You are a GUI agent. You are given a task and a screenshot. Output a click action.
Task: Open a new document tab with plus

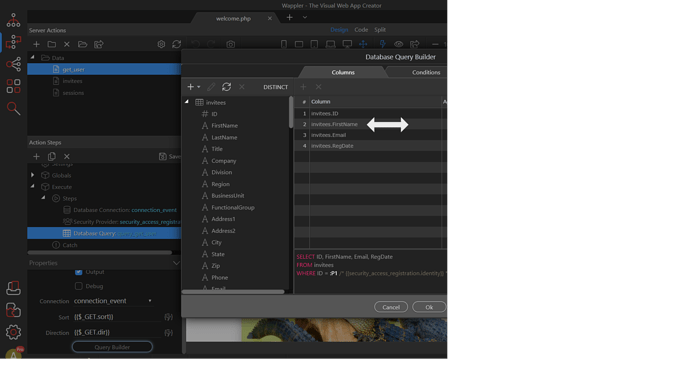tap(290, 18)
